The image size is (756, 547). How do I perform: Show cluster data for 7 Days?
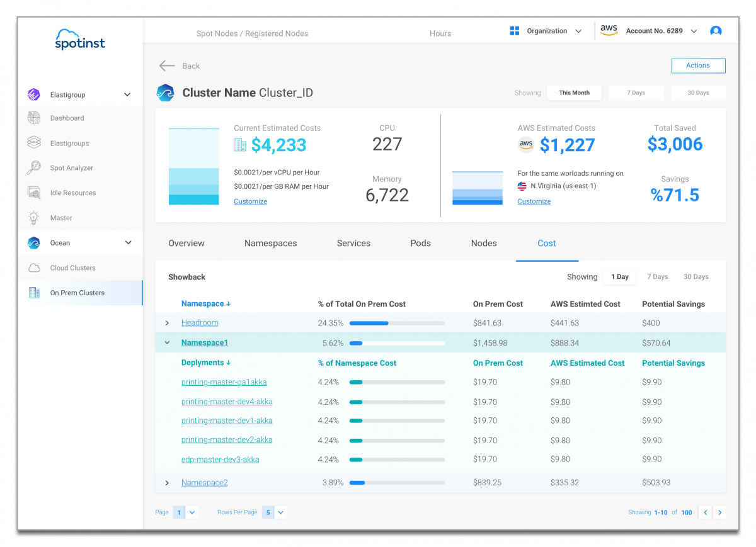(x=636, y=93)
